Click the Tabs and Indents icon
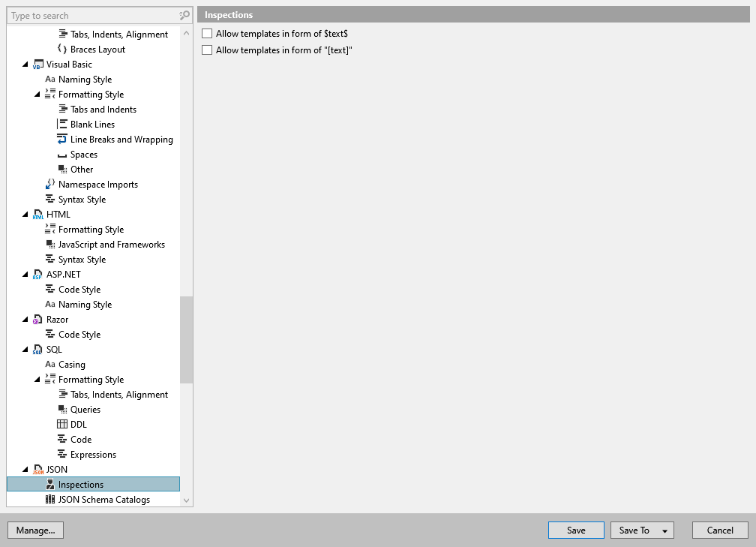The height and width of the screenshot is (547, 756). tap(63, 109)
